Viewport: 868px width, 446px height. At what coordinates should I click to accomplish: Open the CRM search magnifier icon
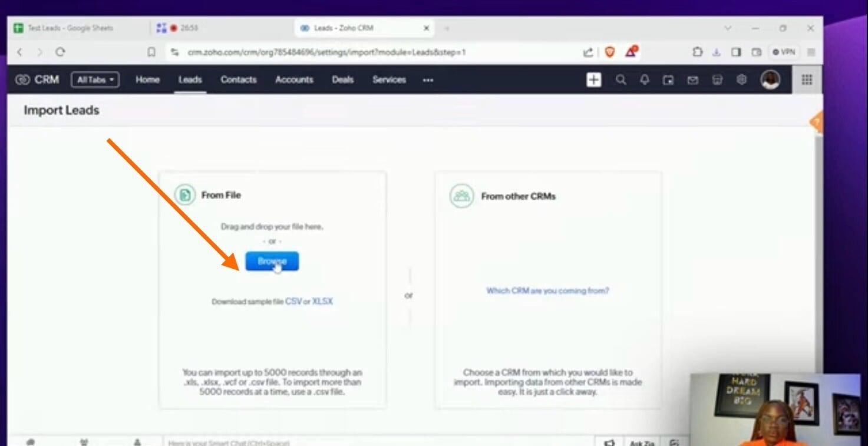coord(621,80)
